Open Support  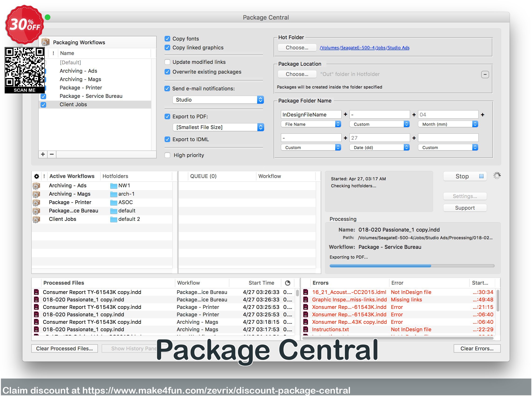pyautogui.click(x=465, y=208)
